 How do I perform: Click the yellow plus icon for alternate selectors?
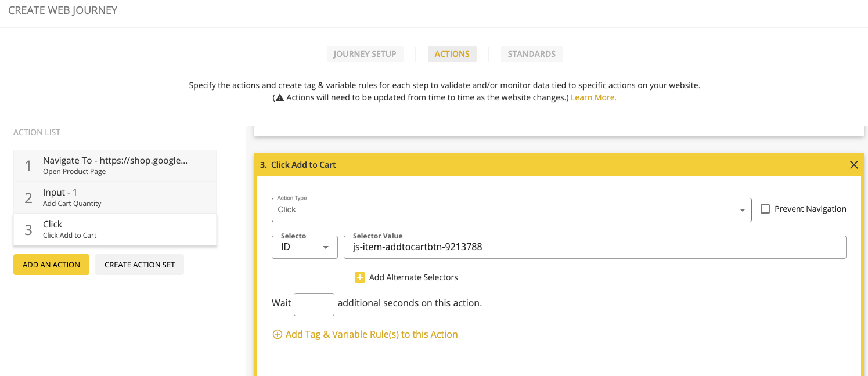coord(359,277)
